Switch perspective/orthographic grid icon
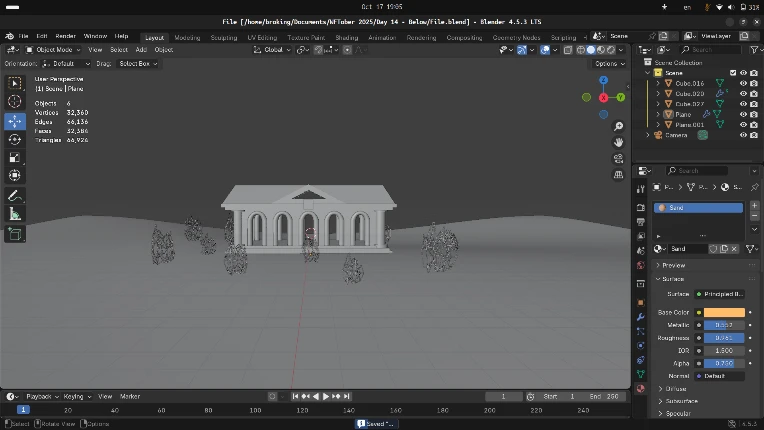The width and height of the screenshot is (764, 430). 618,175
